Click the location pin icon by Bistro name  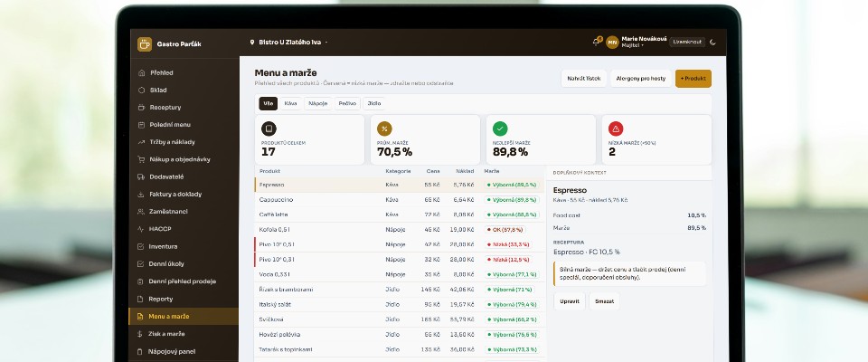252,43
